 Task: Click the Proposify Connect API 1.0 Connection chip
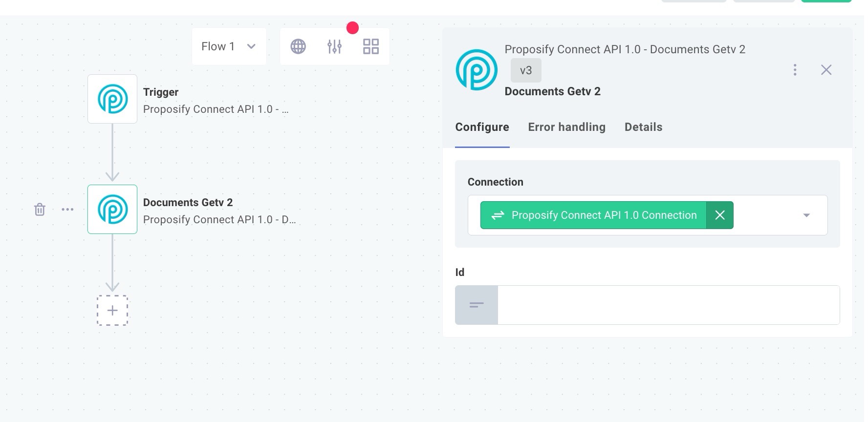[593, 215]
